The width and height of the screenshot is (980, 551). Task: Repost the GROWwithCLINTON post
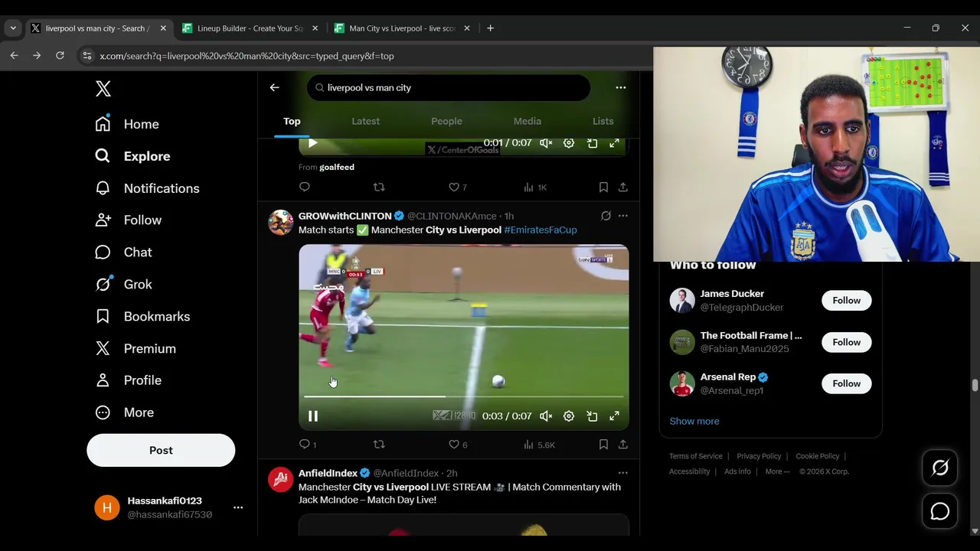pyautogui.click(x=378, y=445)
